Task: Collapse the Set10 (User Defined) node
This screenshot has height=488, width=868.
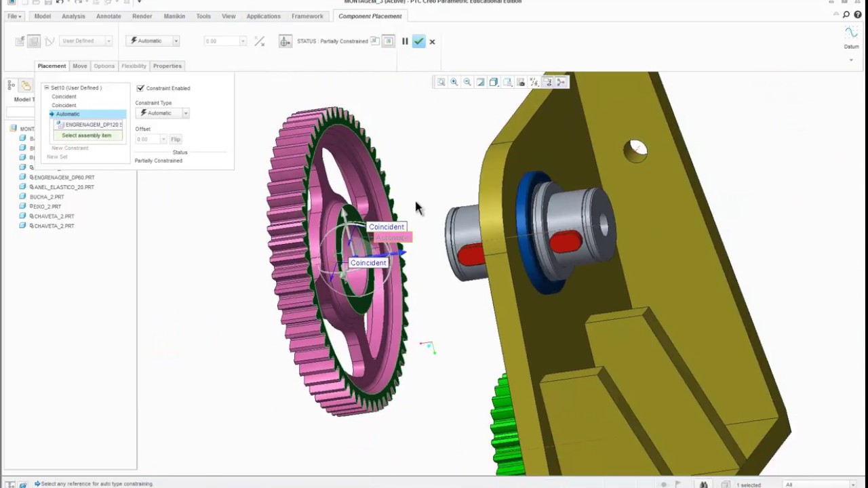Action: (x=47, y=87)
